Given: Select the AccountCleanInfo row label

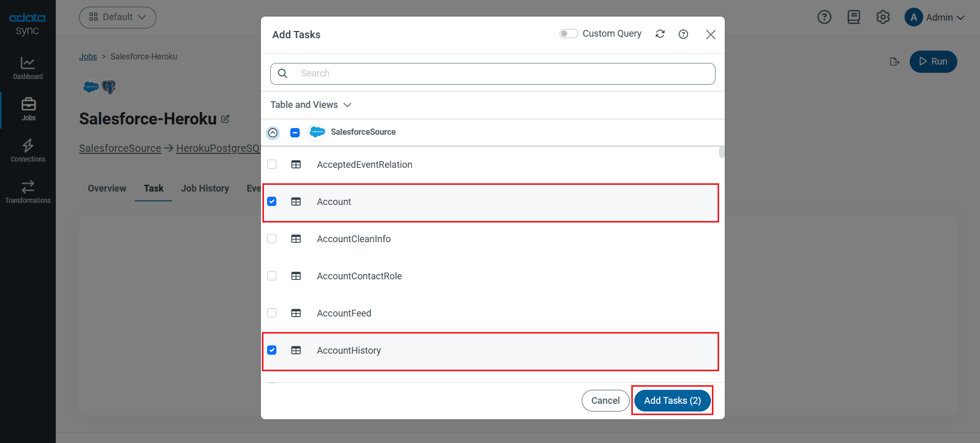Looking at the screenshot, I should (x=354, y=239).
